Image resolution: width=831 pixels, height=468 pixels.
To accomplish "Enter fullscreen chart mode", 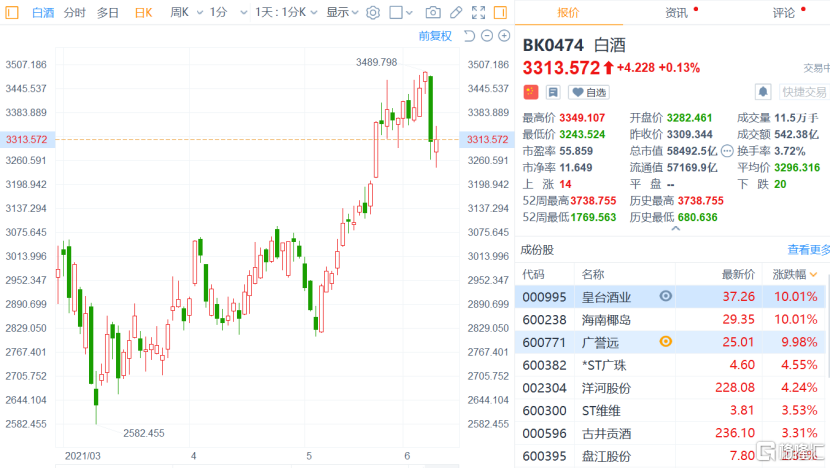I will [x=478, y=12].
